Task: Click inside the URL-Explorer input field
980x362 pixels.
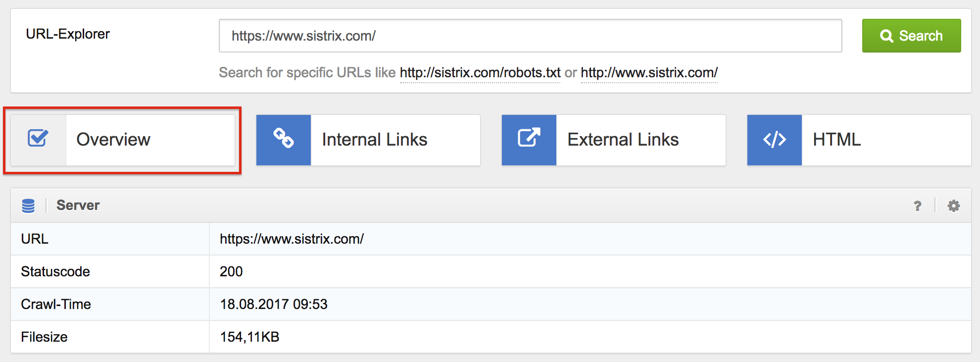Action: tap(530, 35)
